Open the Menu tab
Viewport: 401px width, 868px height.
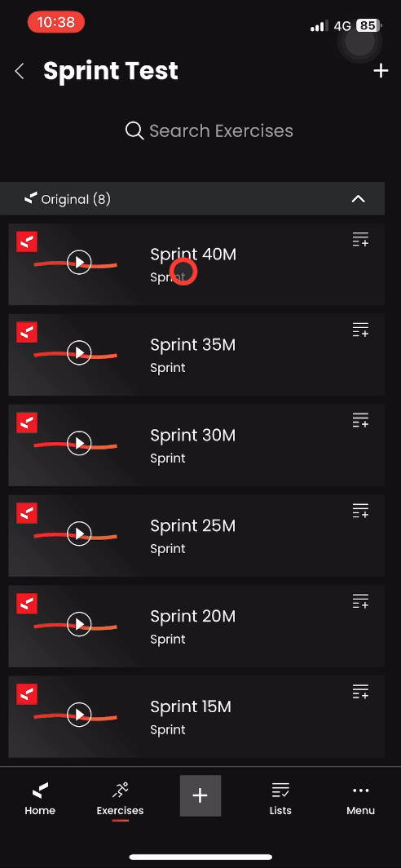[360, 799]
